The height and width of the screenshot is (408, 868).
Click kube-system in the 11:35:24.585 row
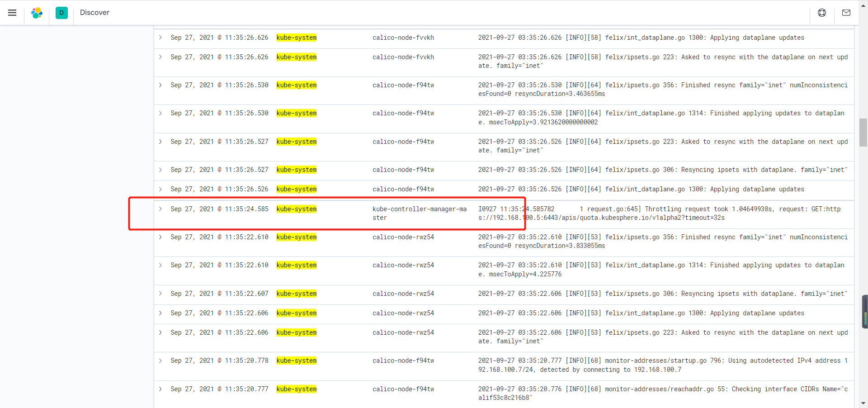(x=297, y=209)
